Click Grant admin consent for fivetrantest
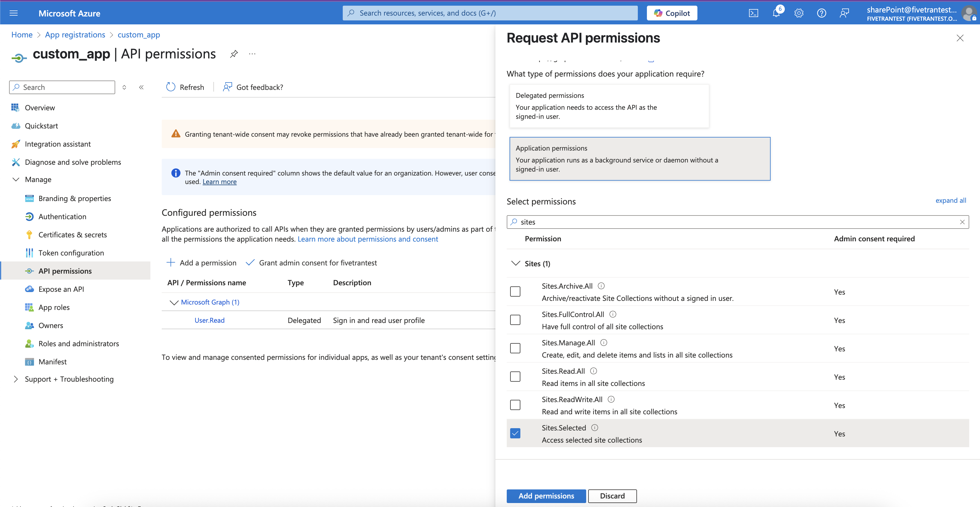The width and height of the screenshot is (980, 507). 311,263
